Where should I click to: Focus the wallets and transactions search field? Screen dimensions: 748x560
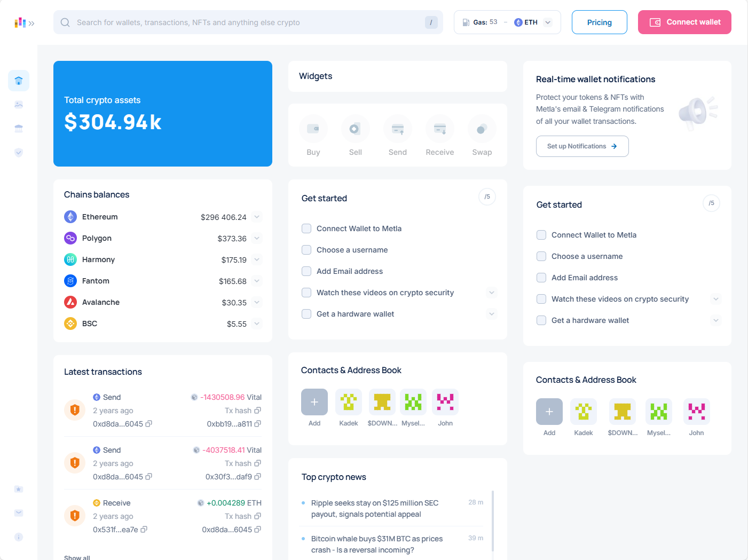point(248,22)
